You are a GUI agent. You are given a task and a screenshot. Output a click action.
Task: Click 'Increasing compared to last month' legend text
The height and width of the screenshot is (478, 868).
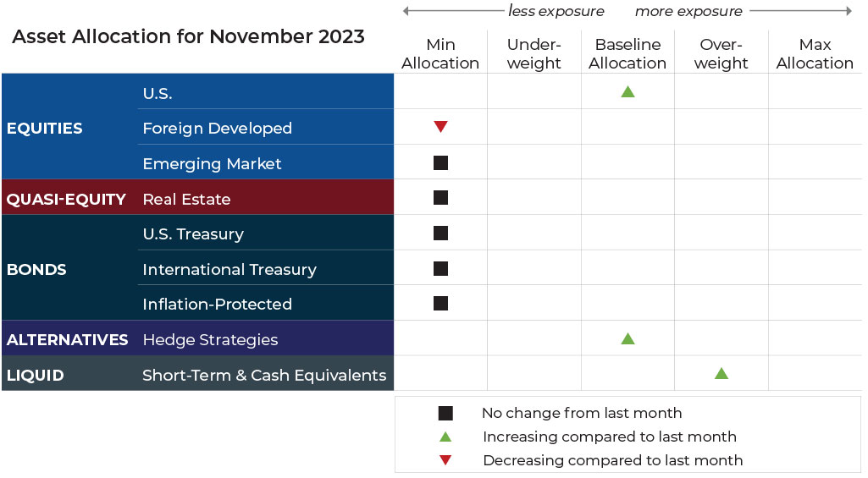[610, 437]
